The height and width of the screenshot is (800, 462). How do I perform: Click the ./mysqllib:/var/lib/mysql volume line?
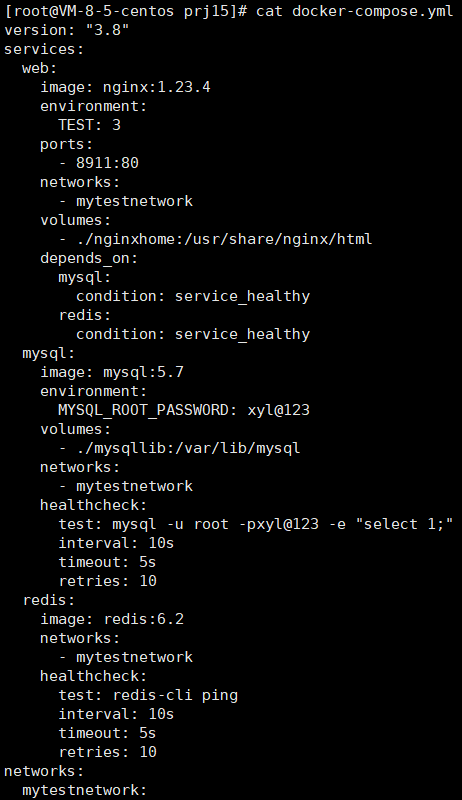point(179,448)
